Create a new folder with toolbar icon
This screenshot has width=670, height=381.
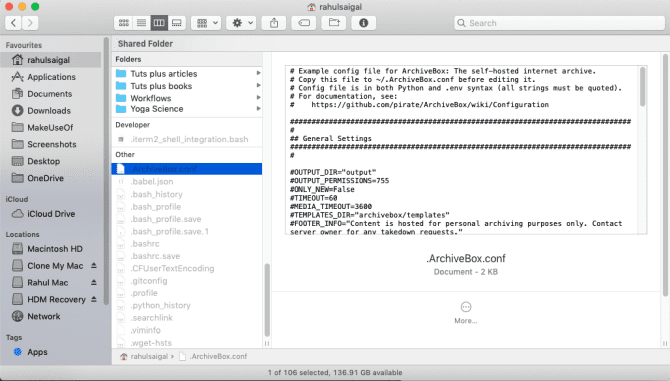coord(334,23)
